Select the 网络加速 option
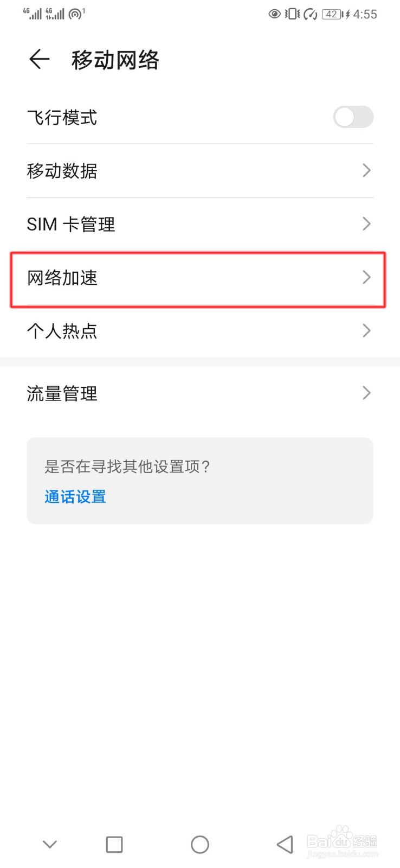 click(62, 278)
